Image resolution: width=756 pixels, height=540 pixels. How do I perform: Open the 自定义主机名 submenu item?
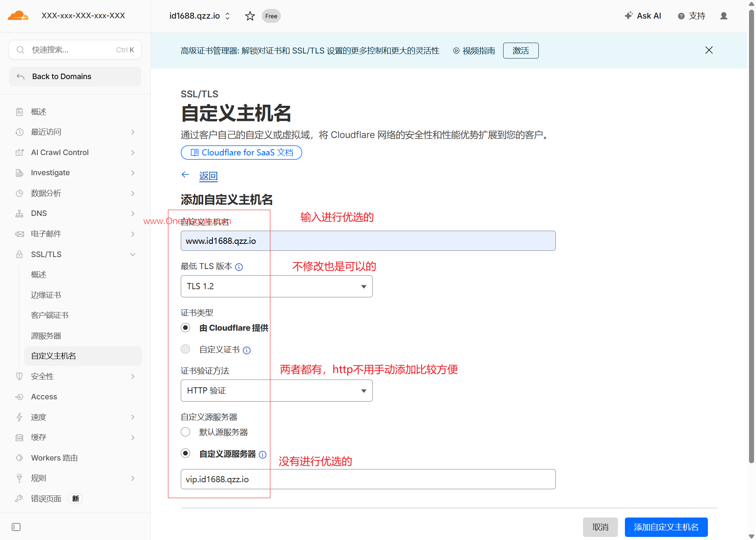(x=83, y=356)
